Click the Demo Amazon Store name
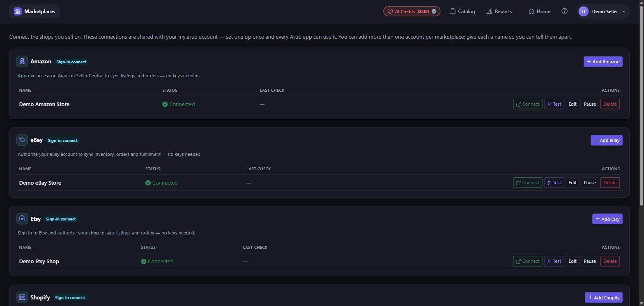 point(44,104)
